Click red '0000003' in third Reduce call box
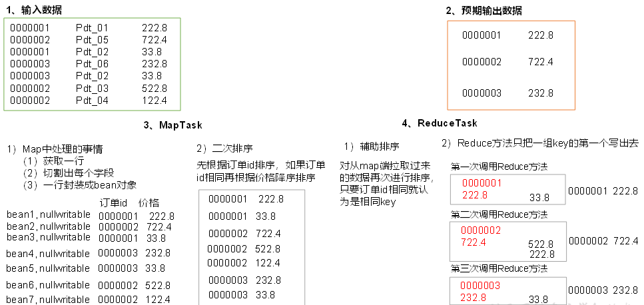Viewport: 644px width, 305px height. click(480, 285)
